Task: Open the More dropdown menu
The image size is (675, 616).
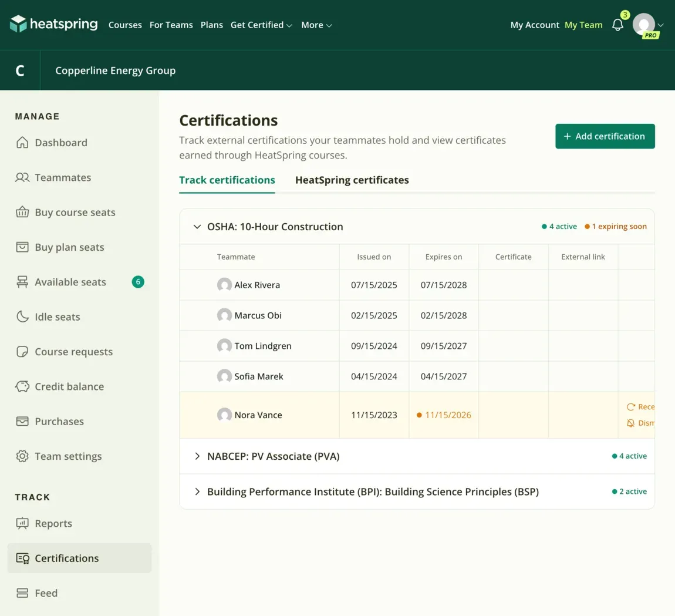Action: click(x=316, y=25)
